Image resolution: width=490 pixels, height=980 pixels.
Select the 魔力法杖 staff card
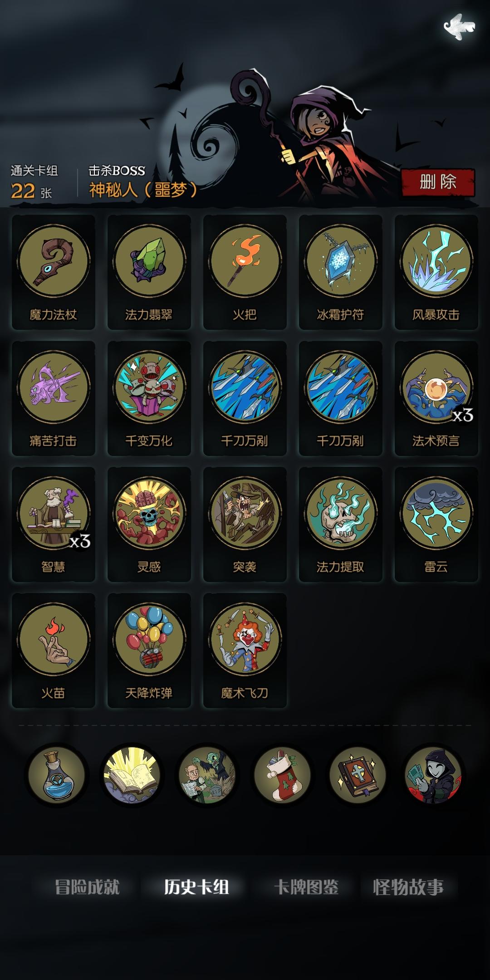click(x=54, y=272)
